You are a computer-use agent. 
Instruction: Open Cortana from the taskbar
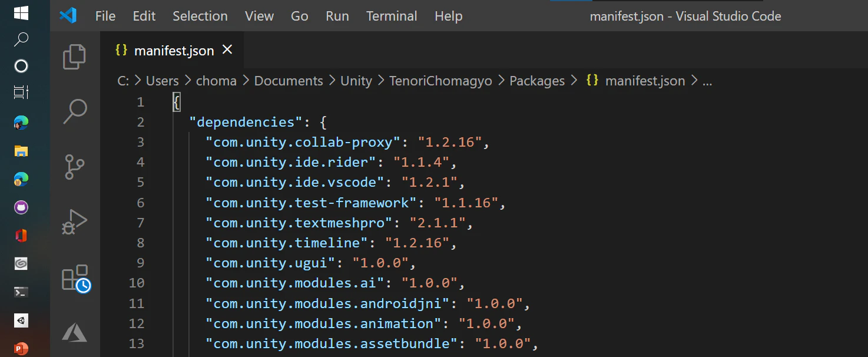21,66
